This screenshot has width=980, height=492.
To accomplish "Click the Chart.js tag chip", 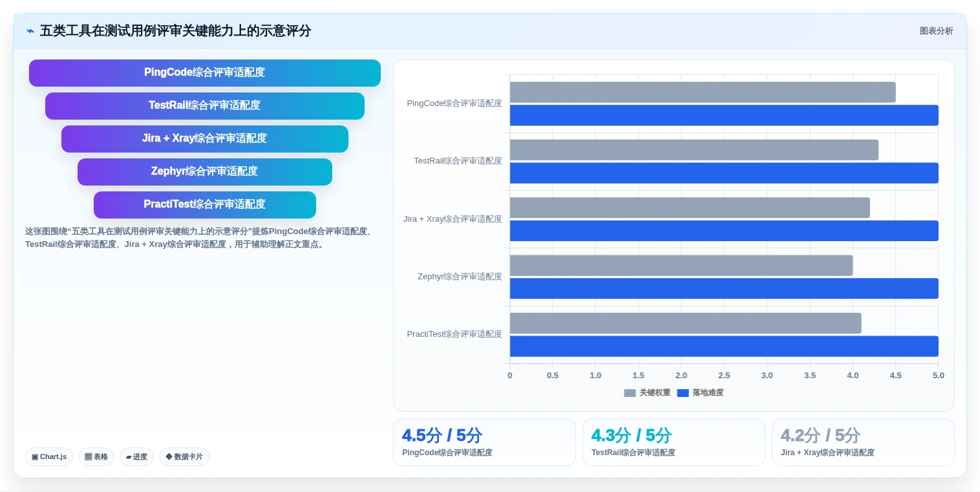I will 49,457.
